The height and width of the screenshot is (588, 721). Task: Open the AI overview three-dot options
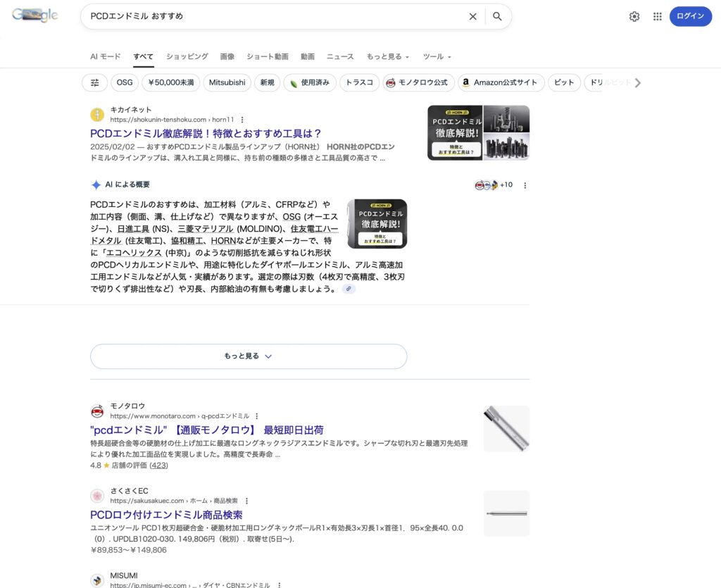(525, 185)
